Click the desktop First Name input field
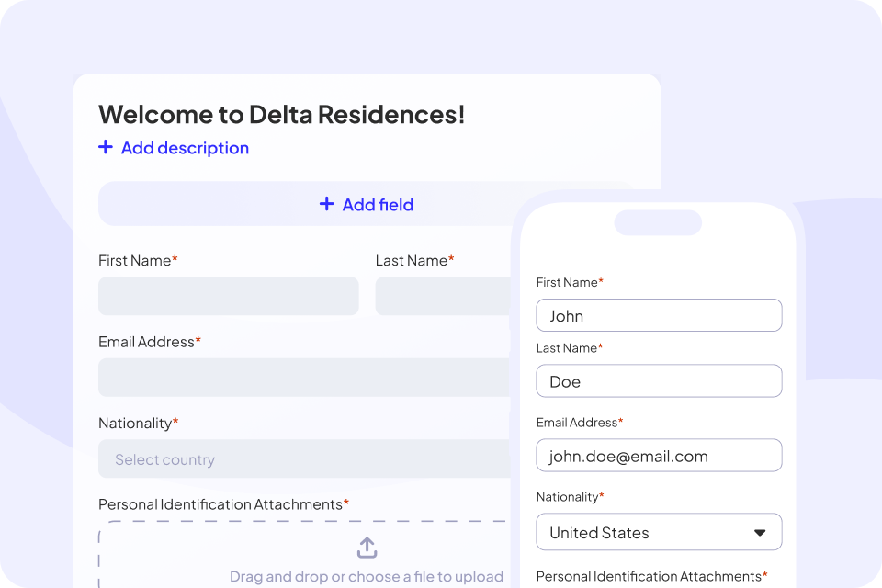Image resolution: width=882 pixels, height=588 pixels. [x=229, y=296]
